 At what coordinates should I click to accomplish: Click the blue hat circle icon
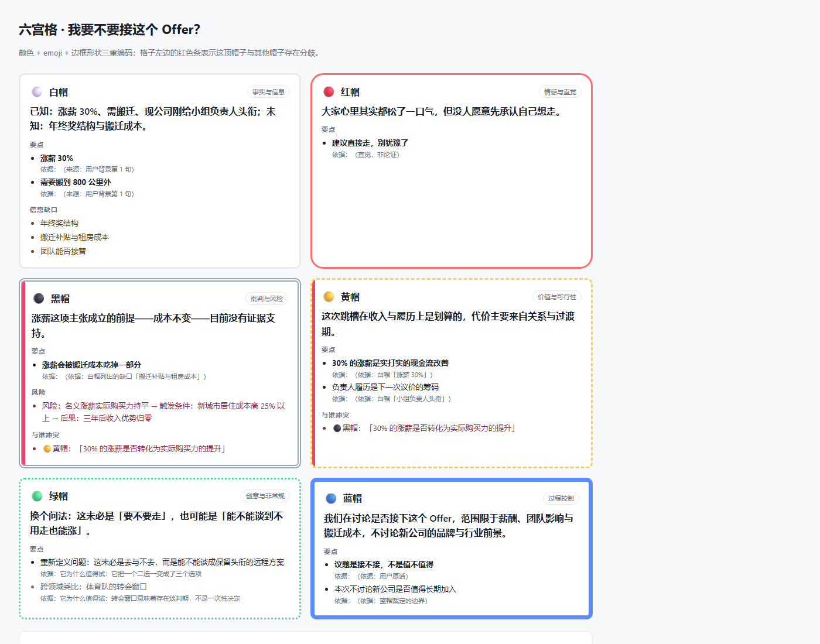tap(331, 498)
